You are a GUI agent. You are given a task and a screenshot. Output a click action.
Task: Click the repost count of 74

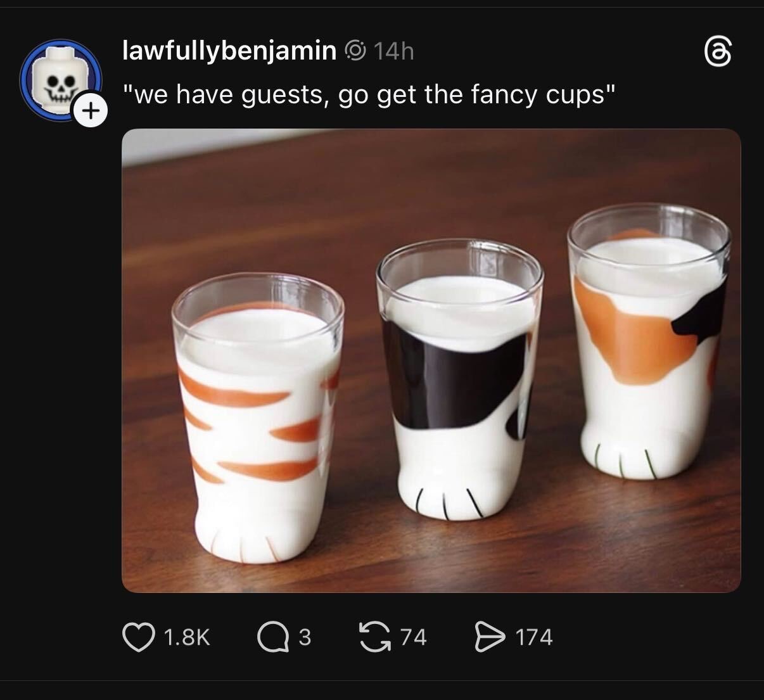click(x=413, y=637)
